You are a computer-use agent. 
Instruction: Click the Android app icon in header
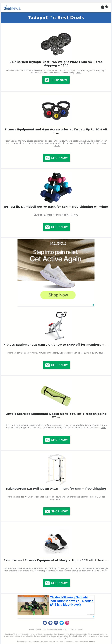pyautogui.click(x=107, y=7)
